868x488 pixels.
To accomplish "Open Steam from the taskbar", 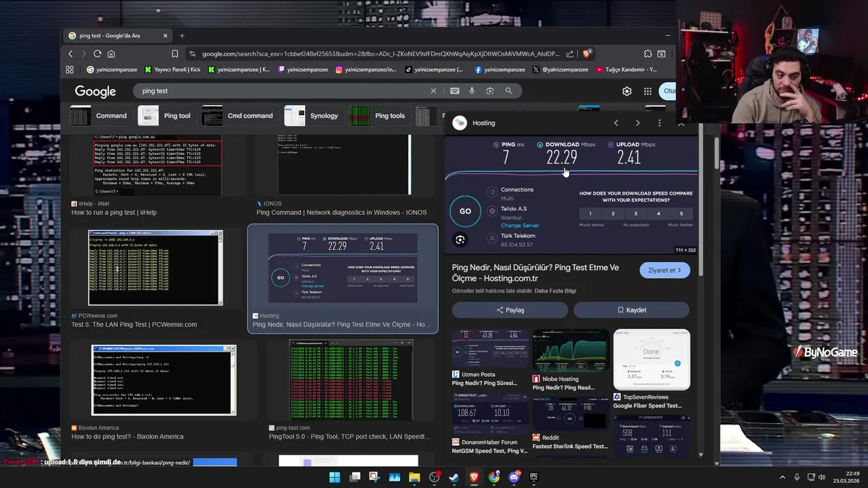I will tap(454, 477).
